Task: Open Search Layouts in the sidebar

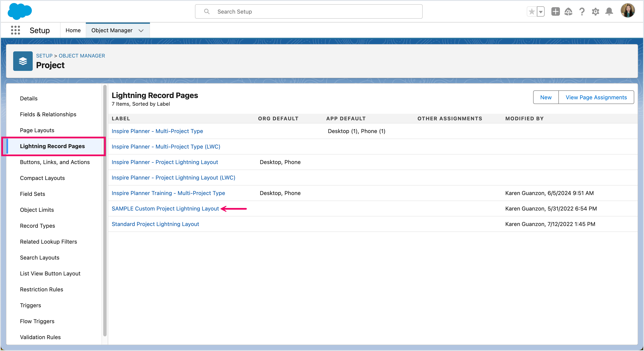Action: pos(40,258)
